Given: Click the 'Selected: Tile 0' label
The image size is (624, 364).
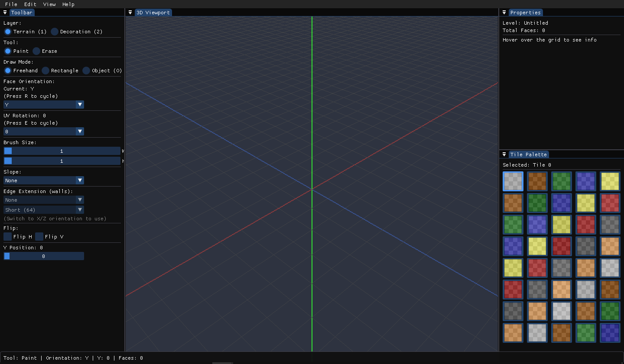Looking at the screenshot, I should [x=527, y=165].
